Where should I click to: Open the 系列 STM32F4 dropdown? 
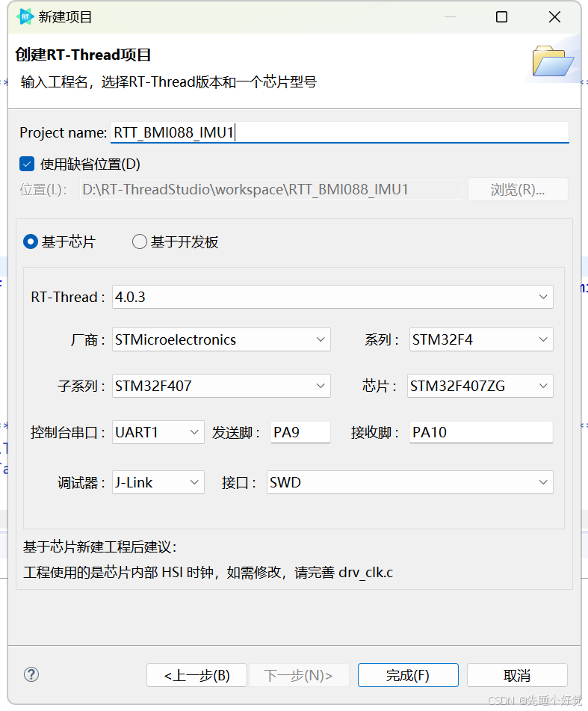point(481,339)
